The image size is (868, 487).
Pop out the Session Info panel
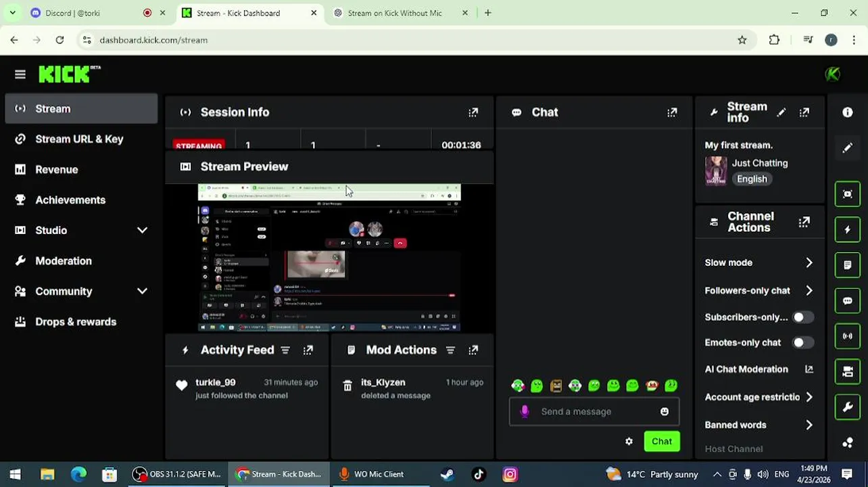pyautogui.click(x=473, y=112)
